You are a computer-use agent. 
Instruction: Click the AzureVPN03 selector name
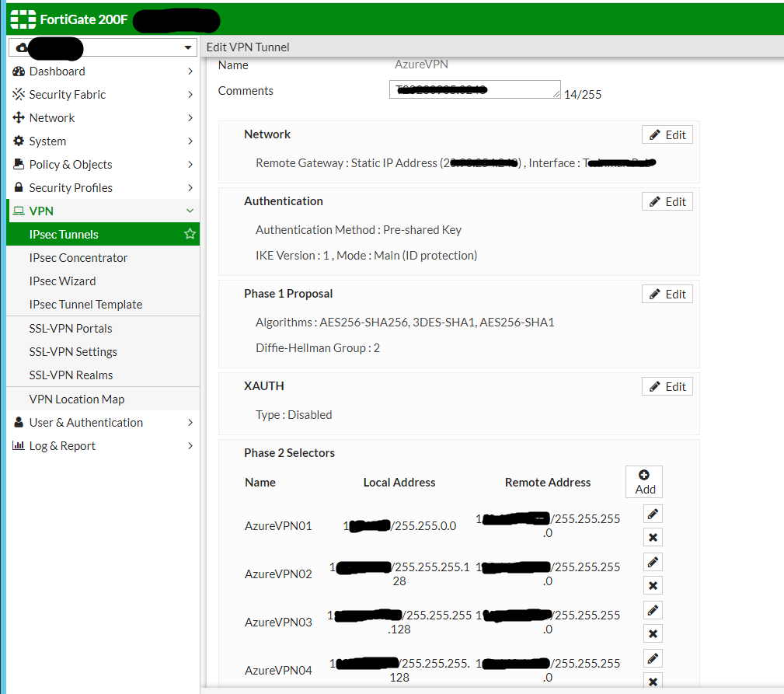[x=278, y=622]
